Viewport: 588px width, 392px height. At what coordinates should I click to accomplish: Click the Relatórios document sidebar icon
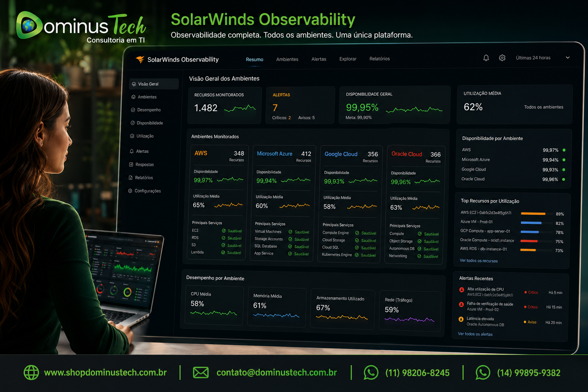point(131,178)
